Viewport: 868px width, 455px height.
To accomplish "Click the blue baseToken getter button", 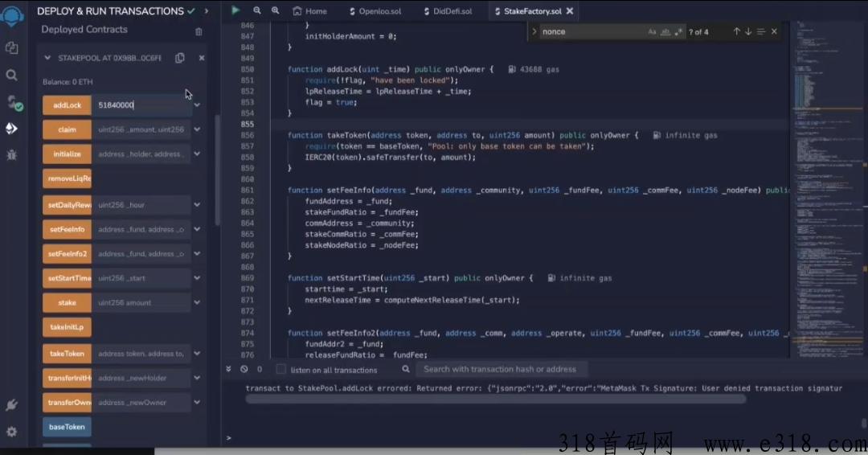I will (x=67, y=427).
